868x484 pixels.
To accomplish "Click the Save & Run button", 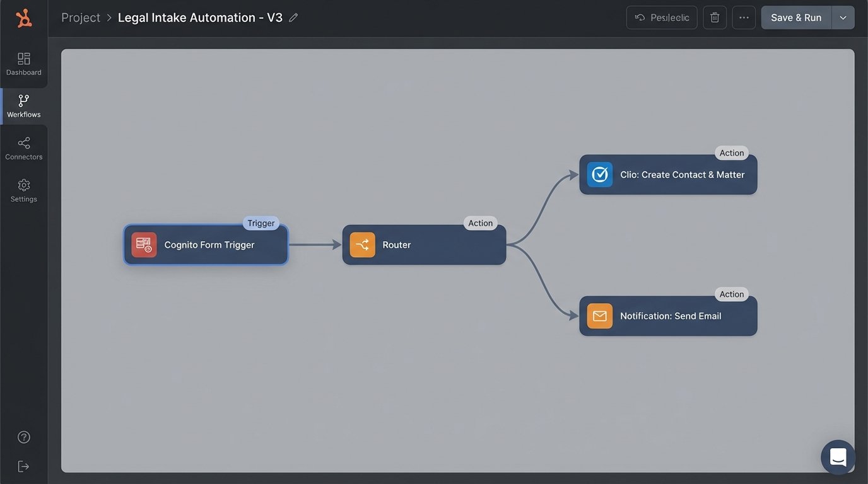I will (x=795, y=17).
